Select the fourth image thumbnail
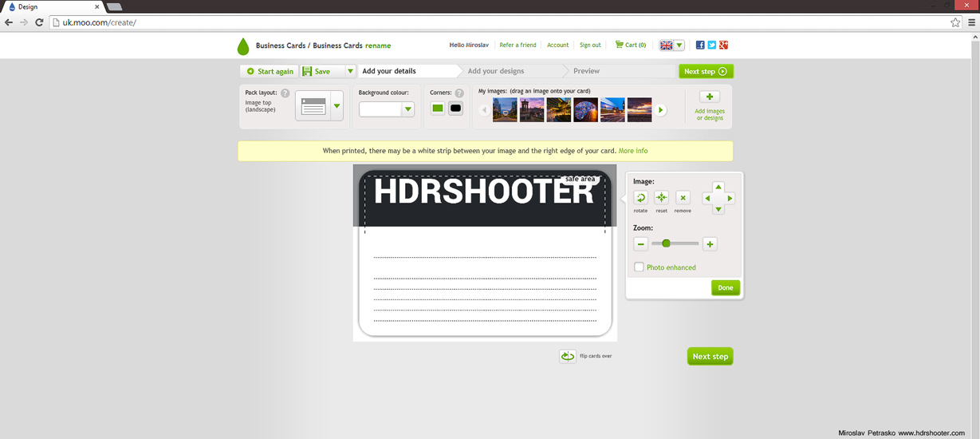 pyautogui.click(x=586, y=109)
